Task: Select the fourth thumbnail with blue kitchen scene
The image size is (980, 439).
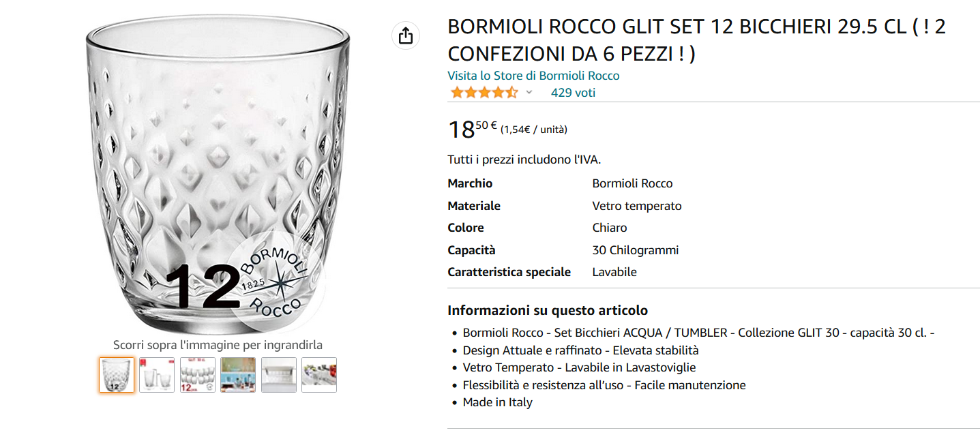Action: (x=238, y=375)
